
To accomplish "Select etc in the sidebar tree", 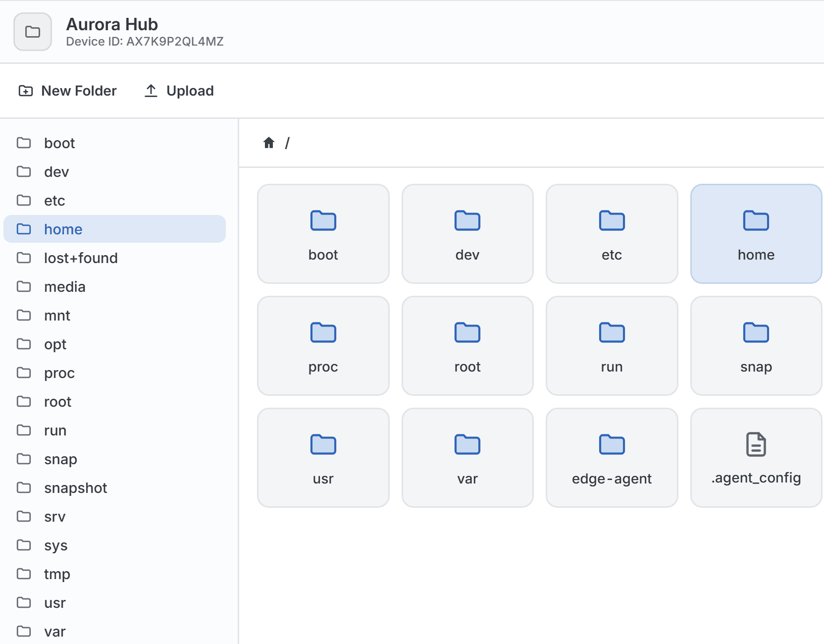I will pos(115,201).
